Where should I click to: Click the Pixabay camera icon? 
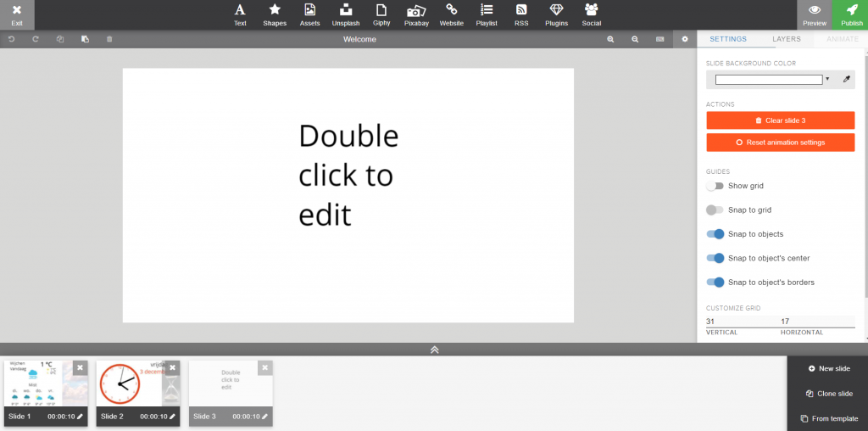[415, 14]
